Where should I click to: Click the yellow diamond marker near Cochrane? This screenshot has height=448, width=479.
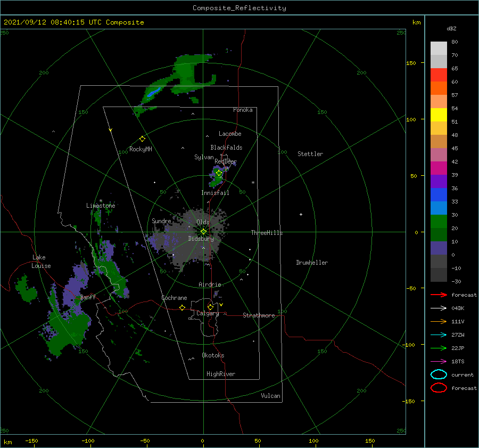pos(182,307)
